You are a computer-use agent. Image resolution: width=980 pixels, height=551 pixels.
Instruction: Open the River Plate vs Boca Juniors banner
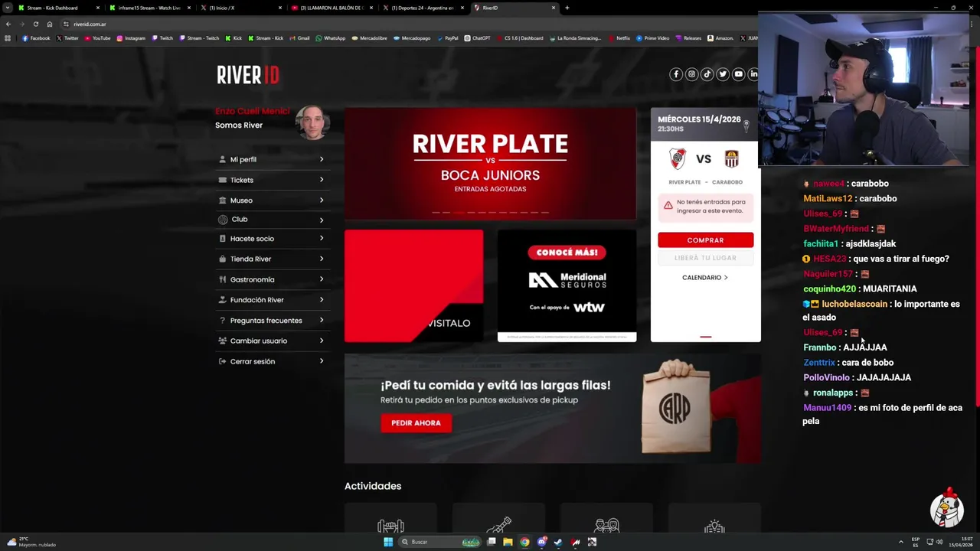tap(490, 163)
